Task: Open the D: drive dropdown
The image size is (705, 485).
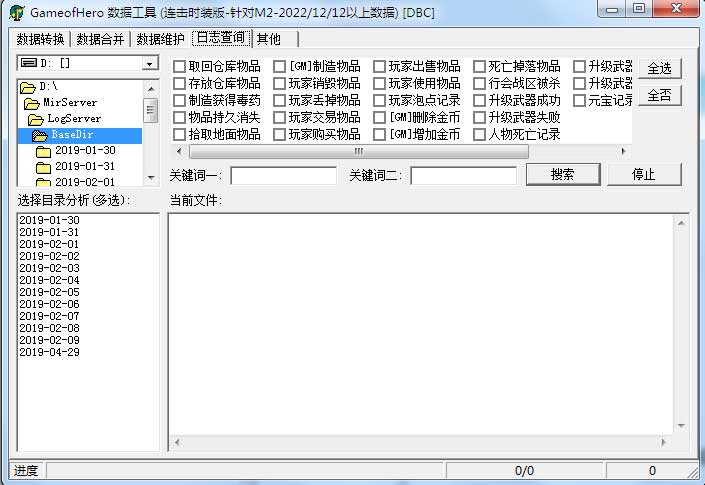Action: pos(150,63)
